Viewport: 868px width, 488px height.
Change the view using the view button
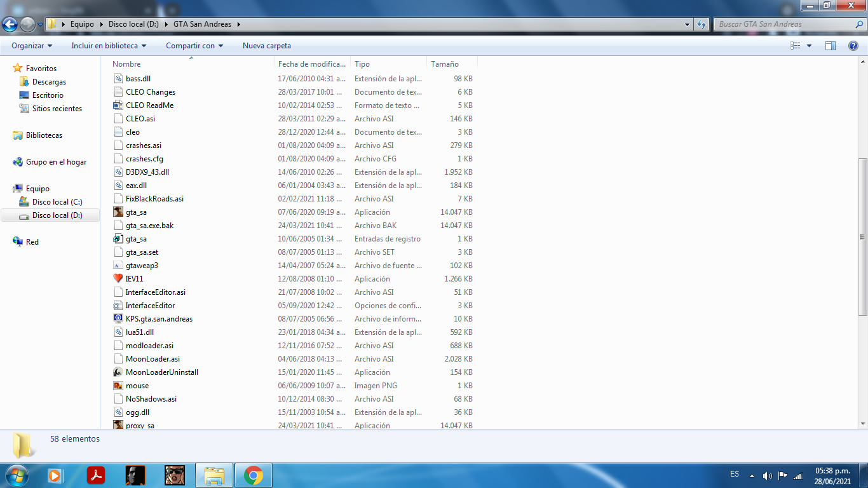click(795, 46)
